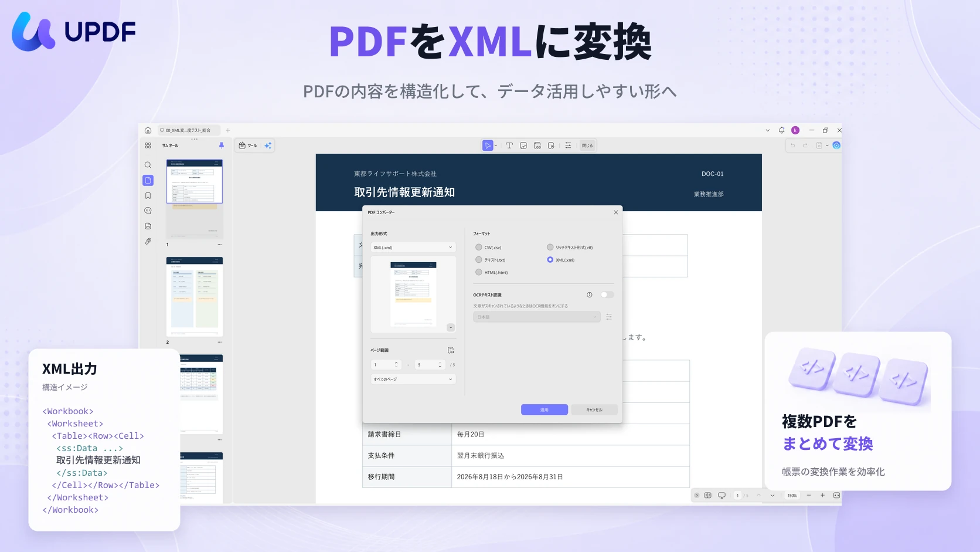Click the document fields icon above the paperclip
The width and height of the screenshot is (980, 552).
point(148,226)
